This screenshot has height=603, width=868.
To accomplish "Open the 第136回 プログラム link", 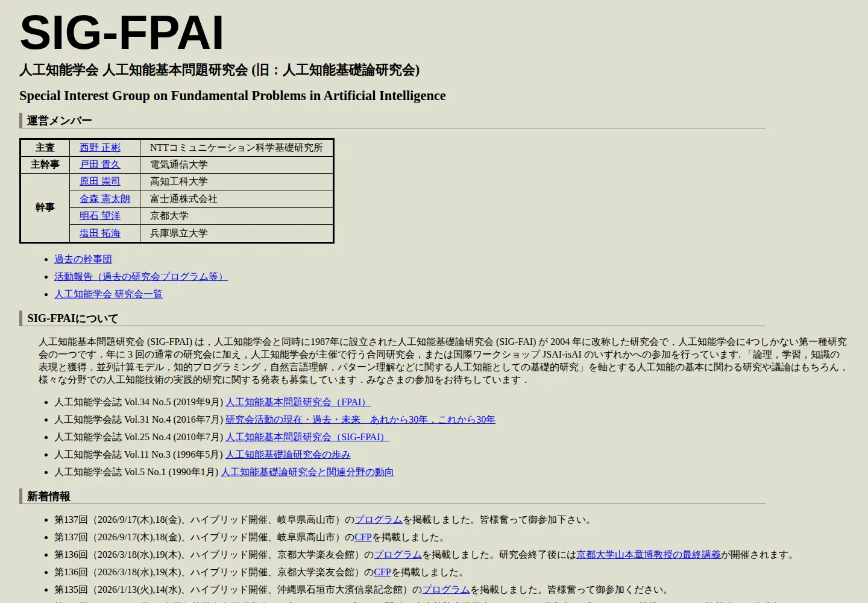I will pyautogui.click(x=398, y=555).
